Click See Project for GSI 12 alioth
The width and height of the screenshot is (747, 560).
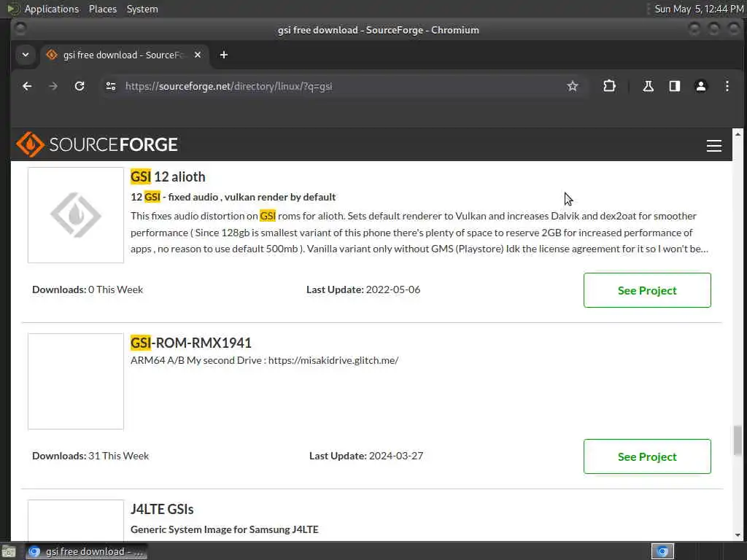[x=647, y=290]
